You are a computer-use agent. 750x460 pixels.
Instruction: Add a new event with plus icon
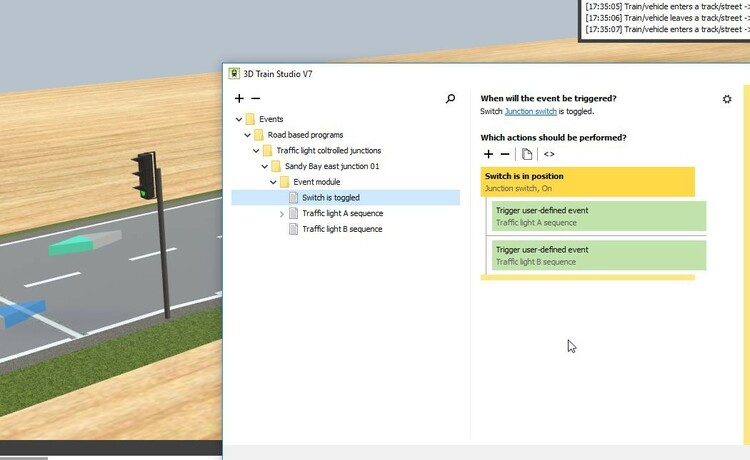(x=239, y=99)
